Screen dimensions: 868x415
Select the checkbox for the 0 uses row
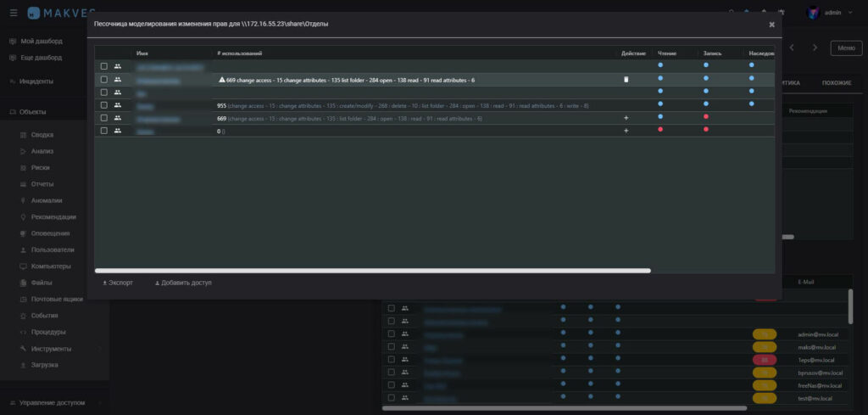point(104,131)
